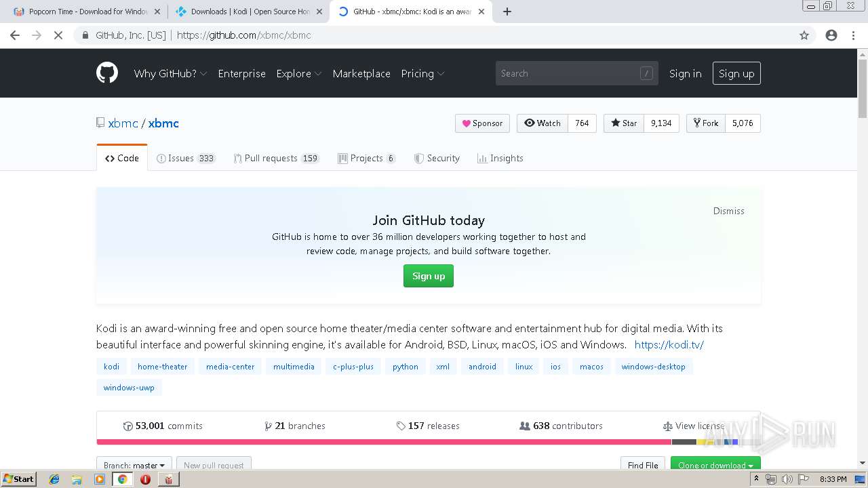This screenshot has width=868, height=488.
Task: Click the browser forward arrow
Action: point(37,35)
